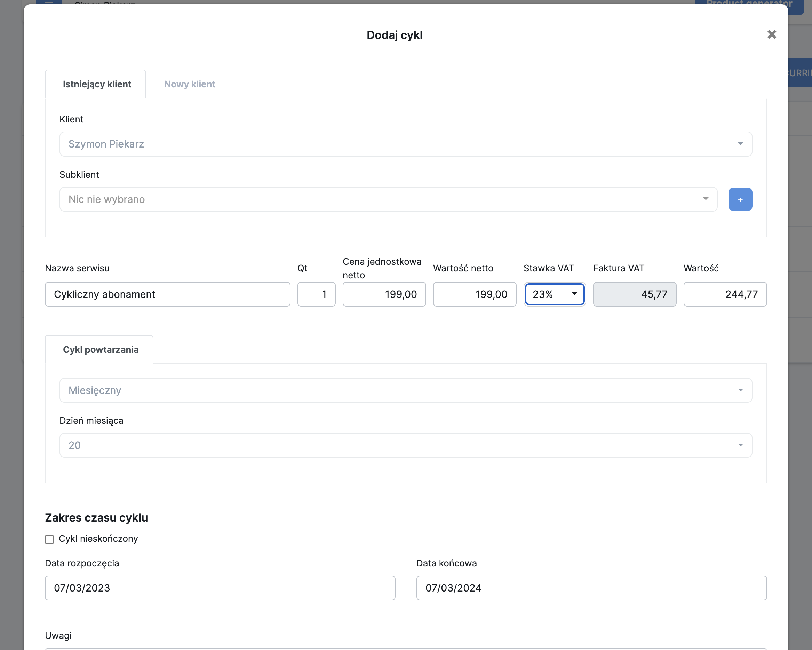Open the Klient dropdown showing Szymon Piekarz

(405, 144)
